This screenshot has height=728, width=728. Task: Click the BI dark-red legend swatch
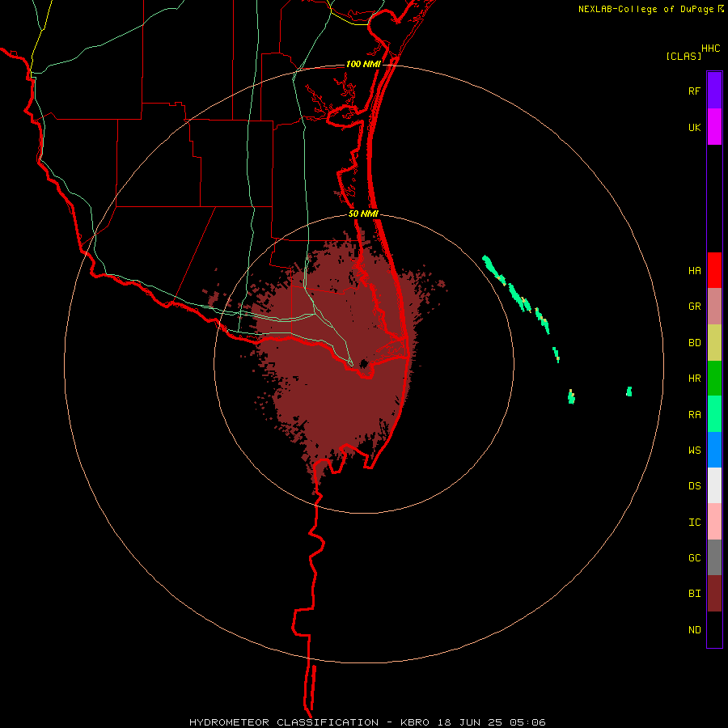point(714,594)
